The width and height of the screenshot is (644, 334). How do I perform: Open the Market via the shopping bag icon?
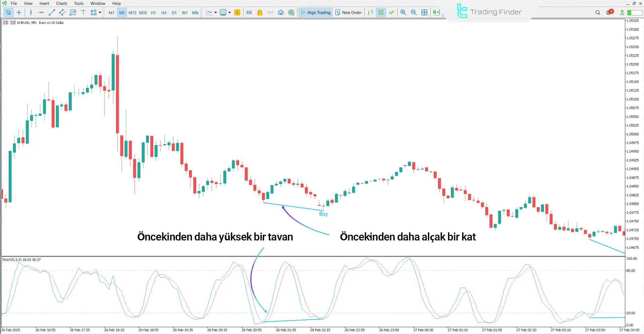click(x=259, y=12)
